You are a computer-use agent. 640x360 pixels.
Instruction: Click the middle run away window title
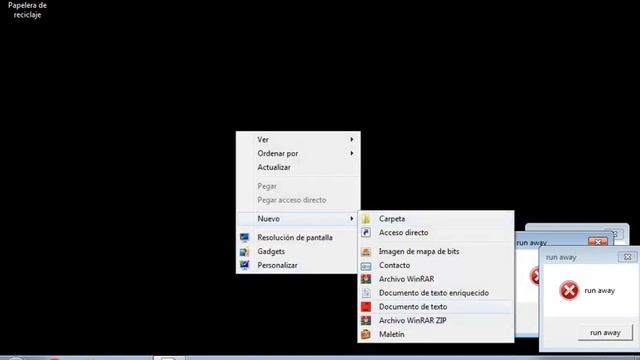(531, 243)
